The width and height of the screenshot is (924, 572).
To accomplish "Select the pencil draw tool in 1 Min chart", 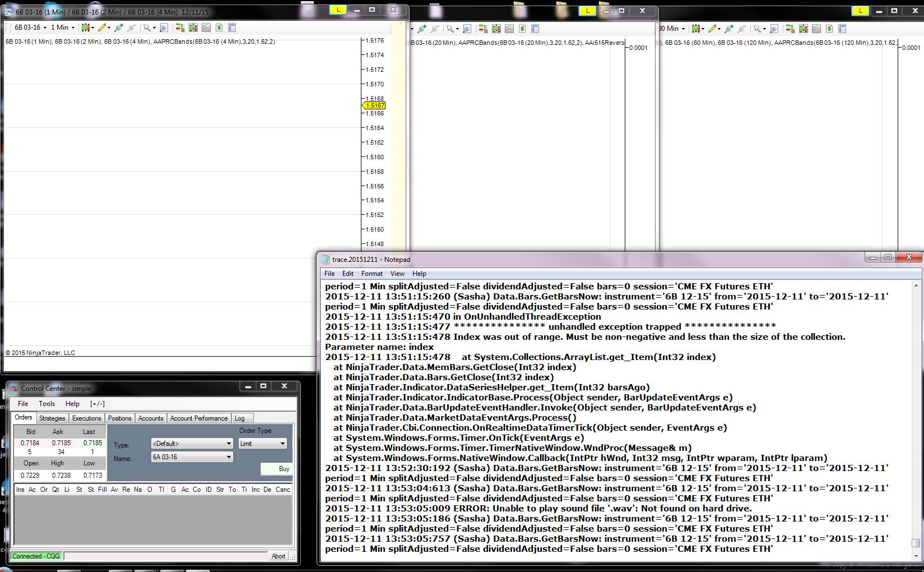I will click(x=102, y=27).
